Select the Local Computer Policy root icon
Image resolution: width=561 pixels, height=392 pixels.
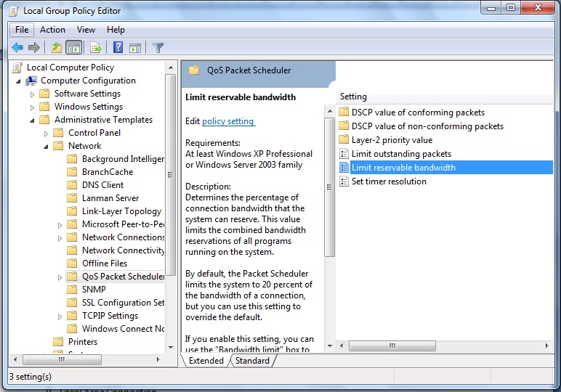(x=17, y=68)
